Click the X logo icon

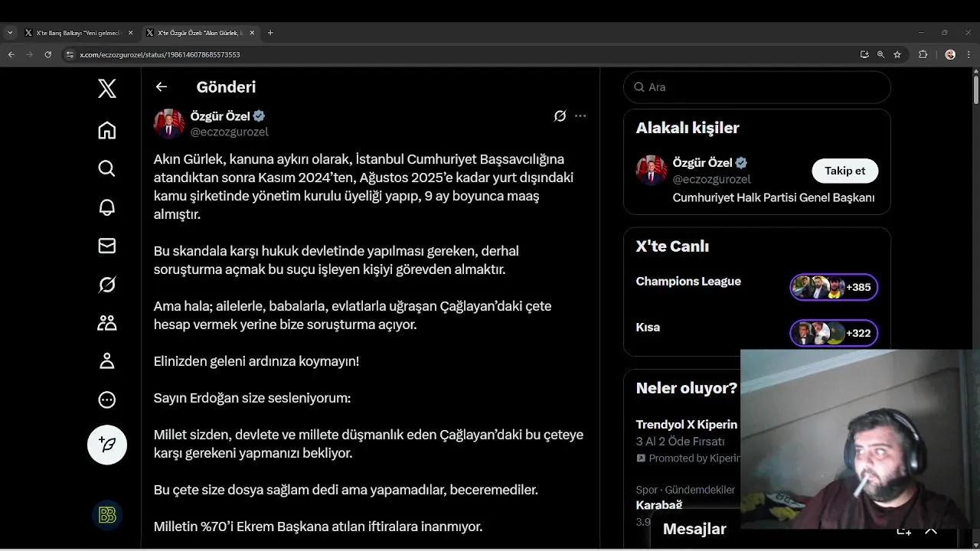pos(107,89)
